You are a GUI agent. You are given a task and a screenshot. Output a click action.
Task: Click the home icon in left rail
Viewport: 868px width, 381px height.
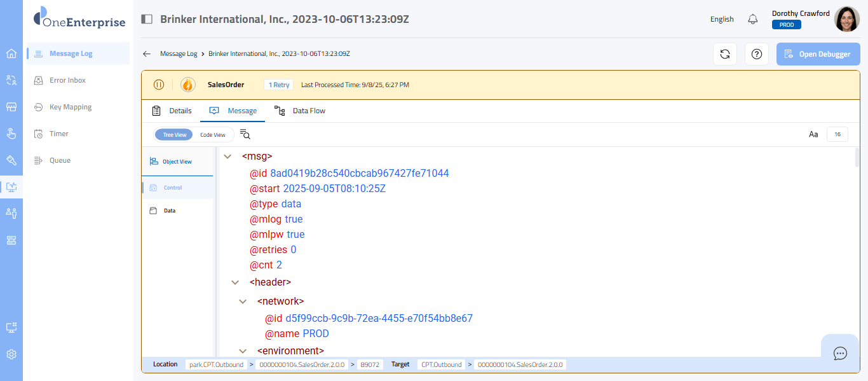11,53
